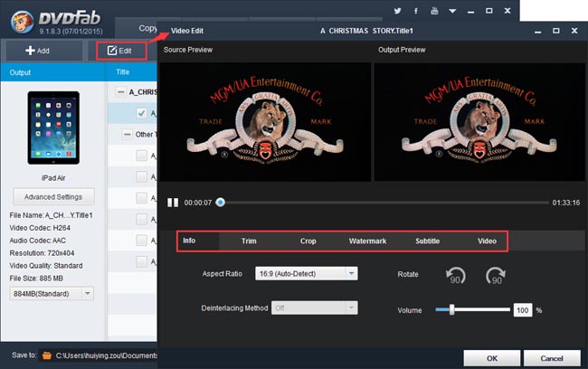Rotate video 90 degrees counterclockwise

pos(456,276)
